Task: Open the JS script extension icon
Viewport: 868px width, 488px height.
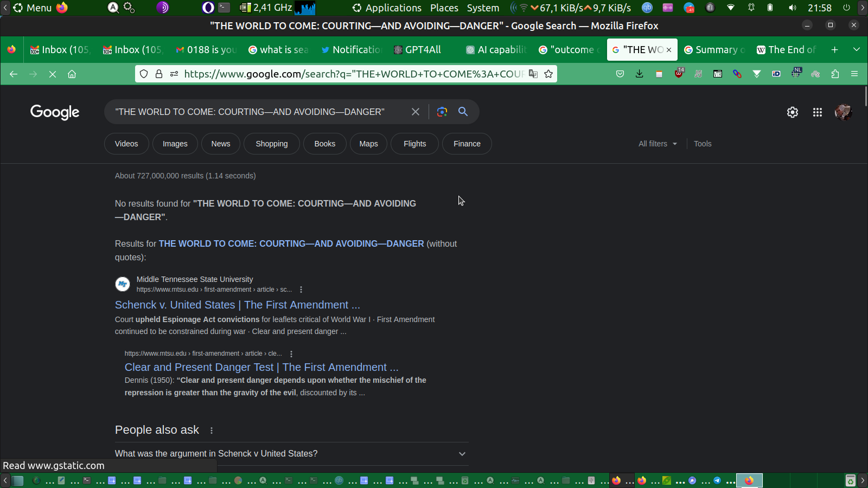Action: [698, 74]
